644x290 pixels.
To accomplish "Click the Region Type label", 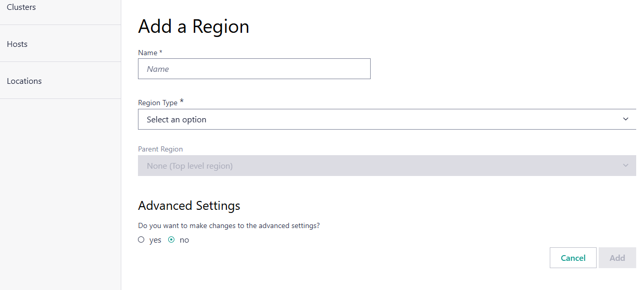I will tap(158, 103).
